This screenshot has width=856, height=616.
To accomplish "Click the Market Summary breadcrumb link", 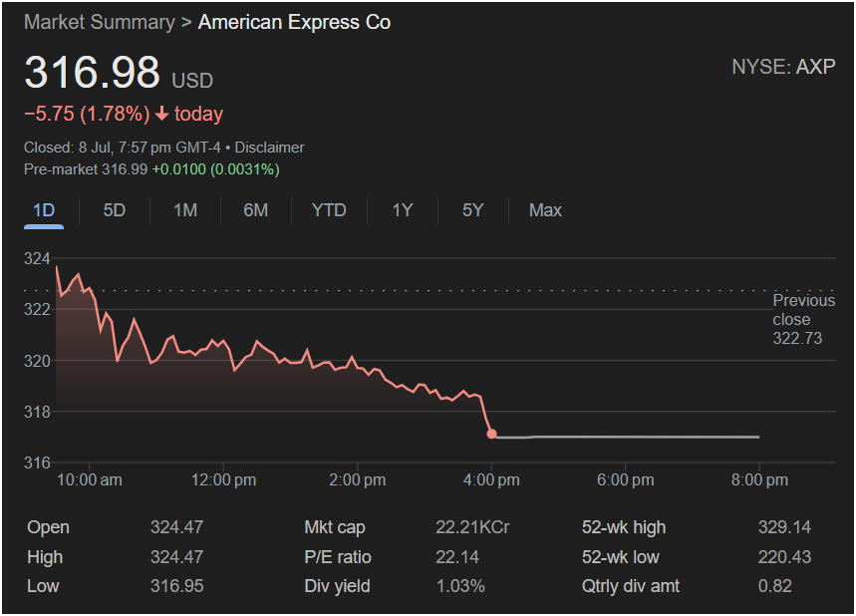I will pos(100,22).
